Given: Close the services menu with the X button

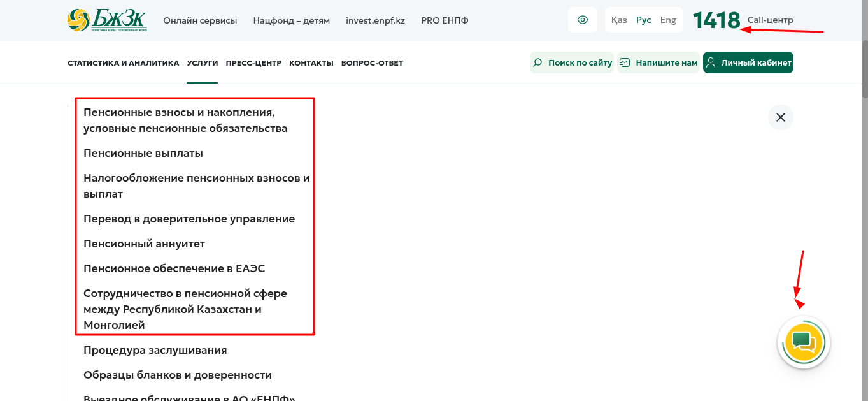Looking at the screenshot, I should click(x=781, y=117).
